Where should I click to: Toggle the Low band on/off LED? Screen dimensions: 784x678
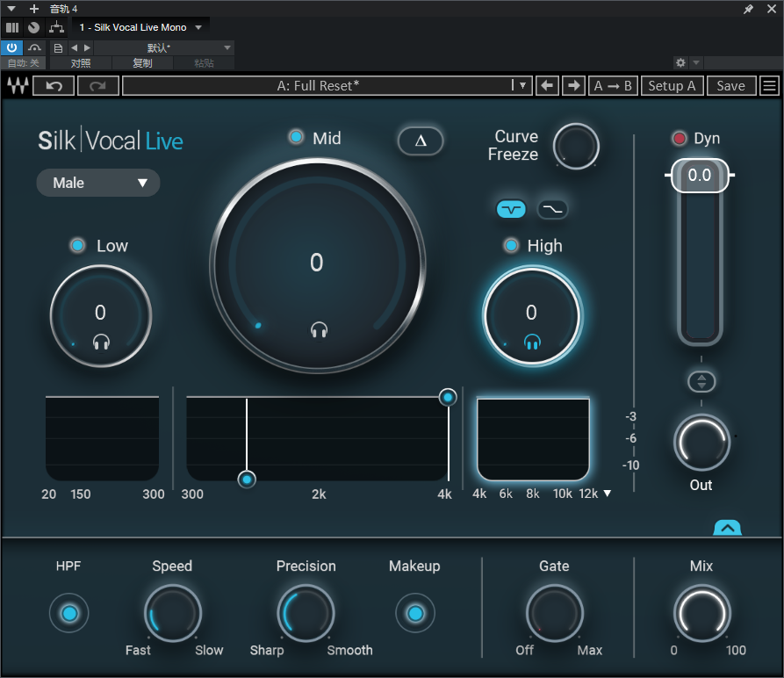click(77, 246)
